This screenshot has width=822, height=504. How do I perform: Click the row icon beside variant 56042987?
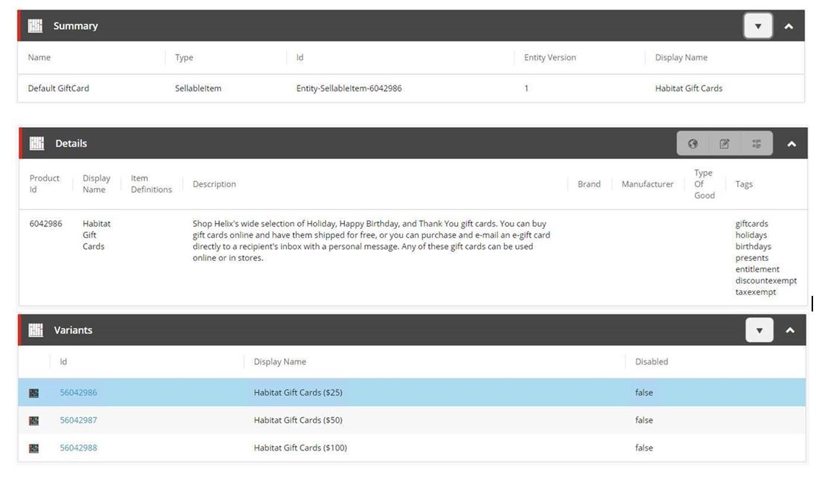tap(33, 421)
